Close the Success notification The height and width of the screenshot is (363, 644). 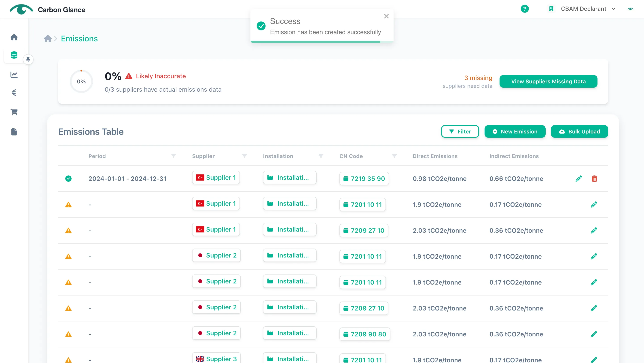[x=386, y=16]
